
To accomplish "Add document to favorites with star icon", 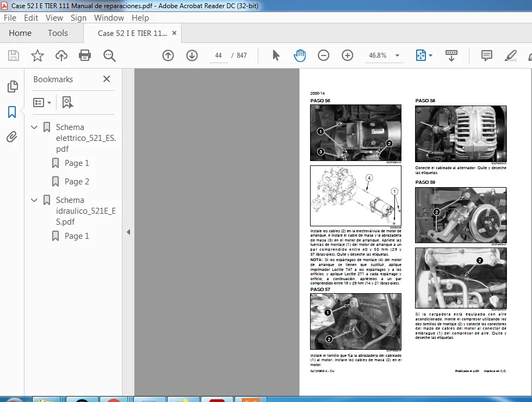I will [38, 55].
